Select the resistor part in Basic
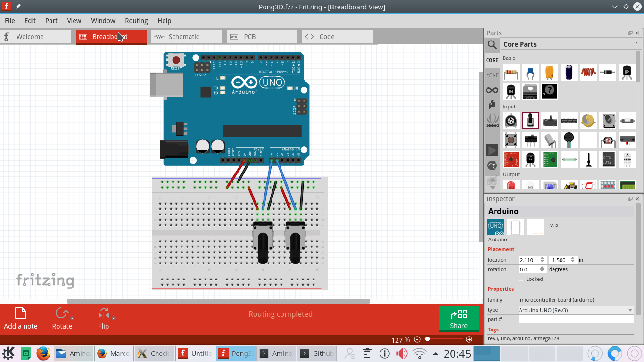Image resolution: width=644 pixels, height=362 pixels. coord(511,72)
